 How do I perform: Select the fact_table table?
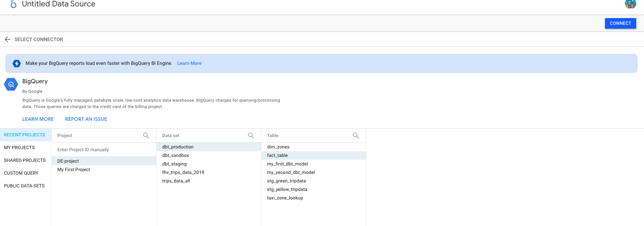tap(313, 156)
